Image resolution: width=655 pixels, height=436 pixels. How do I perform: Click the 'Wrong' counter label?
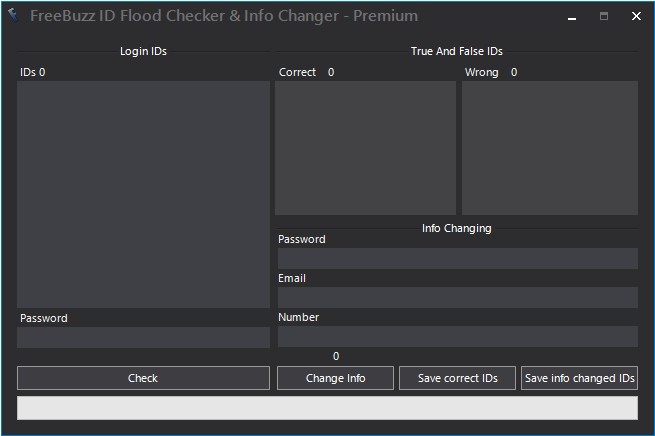[x=482, y=72]
